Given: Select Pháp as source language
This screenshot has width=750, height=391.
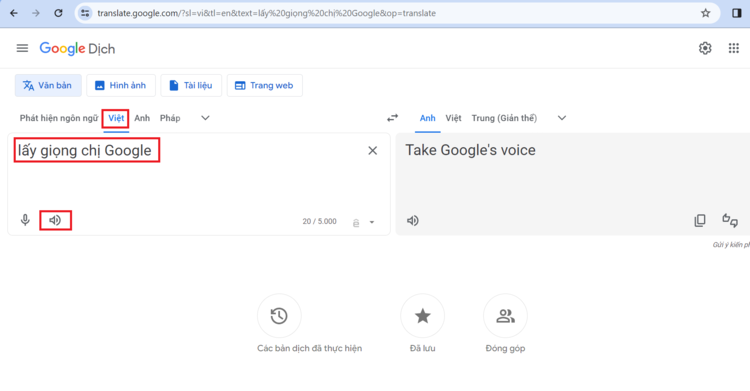Looking at the screenshot, I should click(x=170, y=118).
